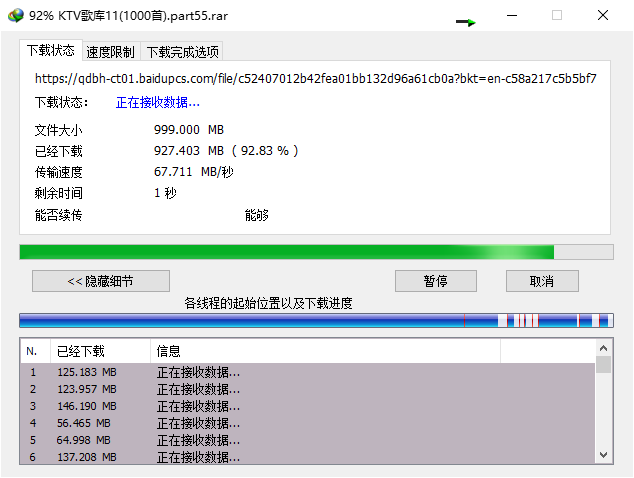Image resolution: width=634 pixels, height=478 pixels.
Task: Minimize the download window
Action: [x=512, y=15]
